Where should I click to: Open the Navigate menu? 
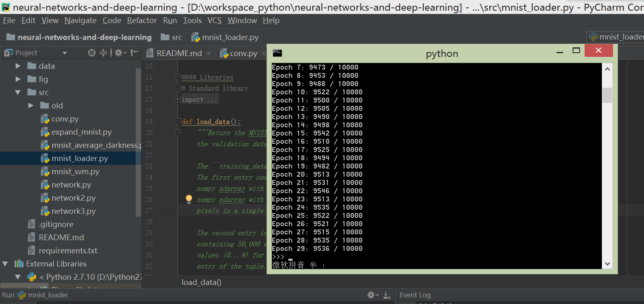[80, 20]
